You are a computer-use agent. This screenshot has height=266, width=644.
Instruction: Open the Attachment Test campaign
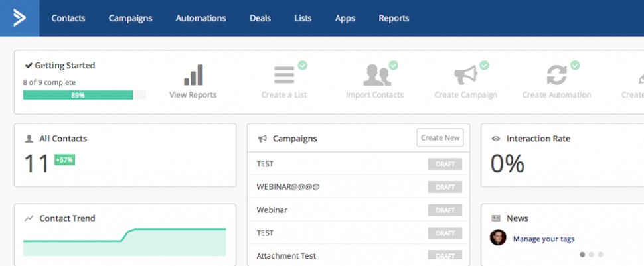pyautogui.click(x=286, y=255)
